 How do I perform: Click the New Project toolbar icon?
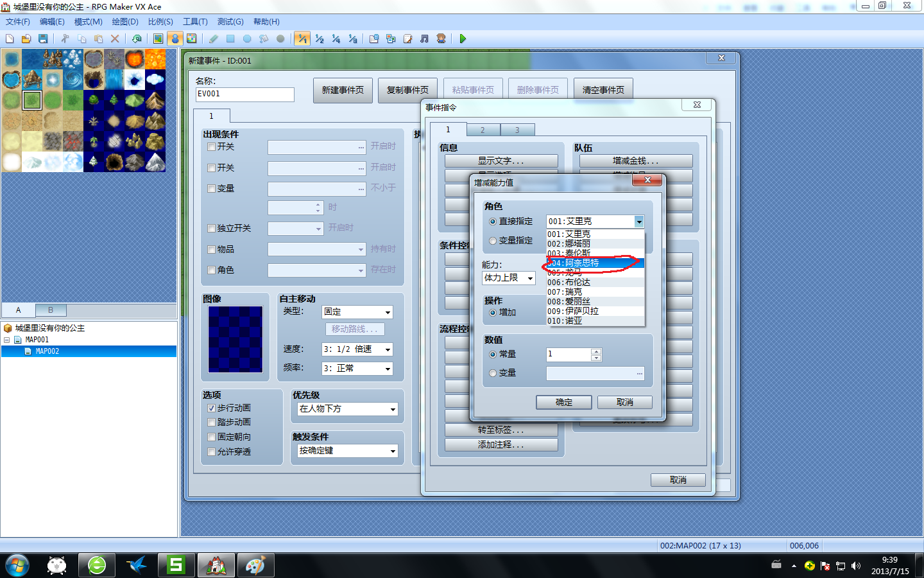[x=10, y=39]
